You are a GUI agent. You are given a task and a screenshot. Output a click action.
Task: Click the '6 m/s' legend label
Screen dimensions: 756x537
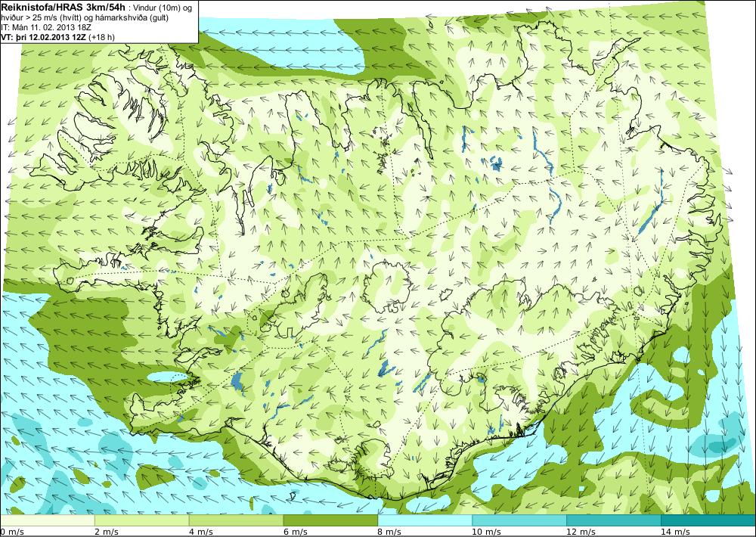click(295, 532)
